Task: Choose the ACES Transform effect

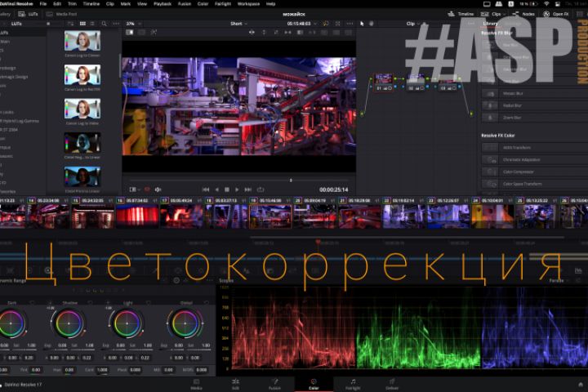Action: click(x=535, y=148)
